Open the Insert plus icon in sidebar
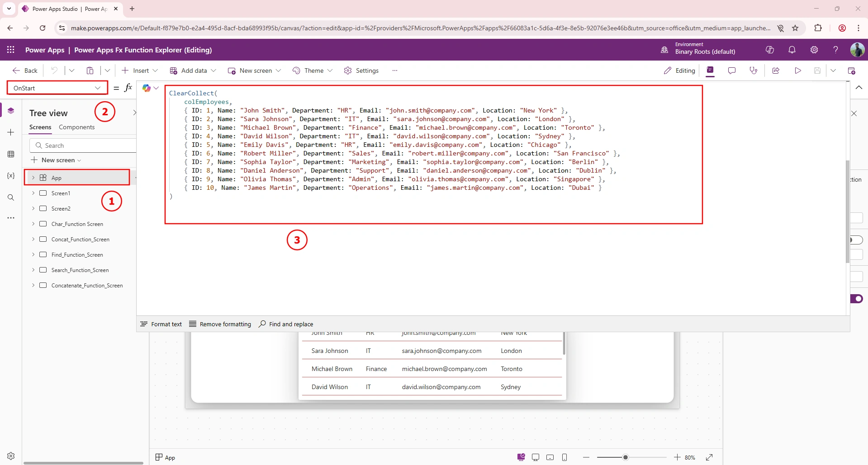Screen dimensions: 868x465 (11, 132)
